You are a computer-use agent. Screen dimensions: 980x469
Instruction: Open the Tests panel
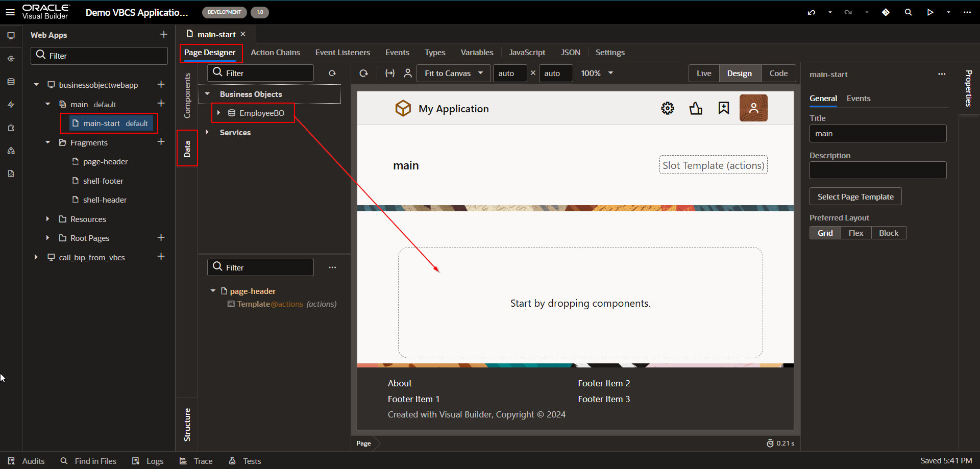(x=245, y=461)
